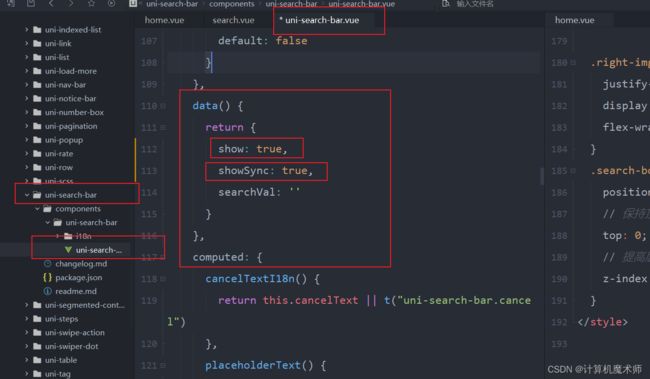The width and height of the screenshot is (650, 379).
Task: Click folder icon beside uni-row
Action: (x=37, y=167)
